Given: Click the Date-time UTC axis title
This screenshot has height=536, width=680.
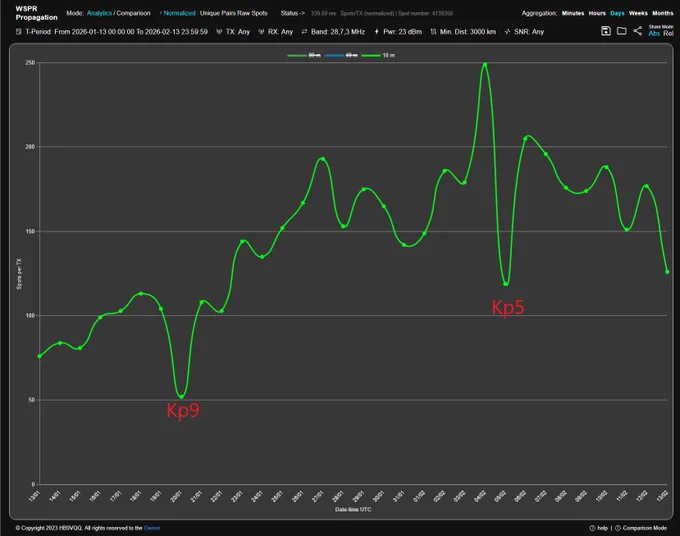Looking at the screenshot, I should point(353,510).
